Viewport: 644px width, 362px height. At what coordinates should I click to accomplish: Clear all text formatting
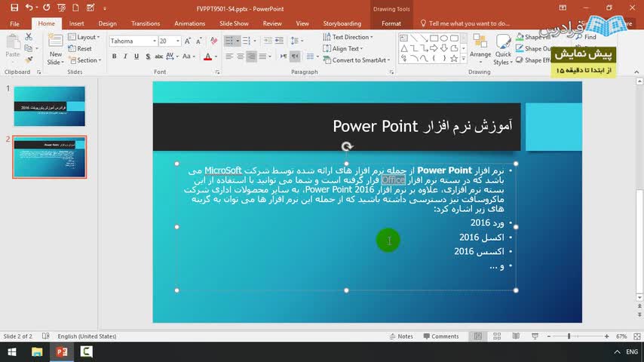tap(213, 41)
